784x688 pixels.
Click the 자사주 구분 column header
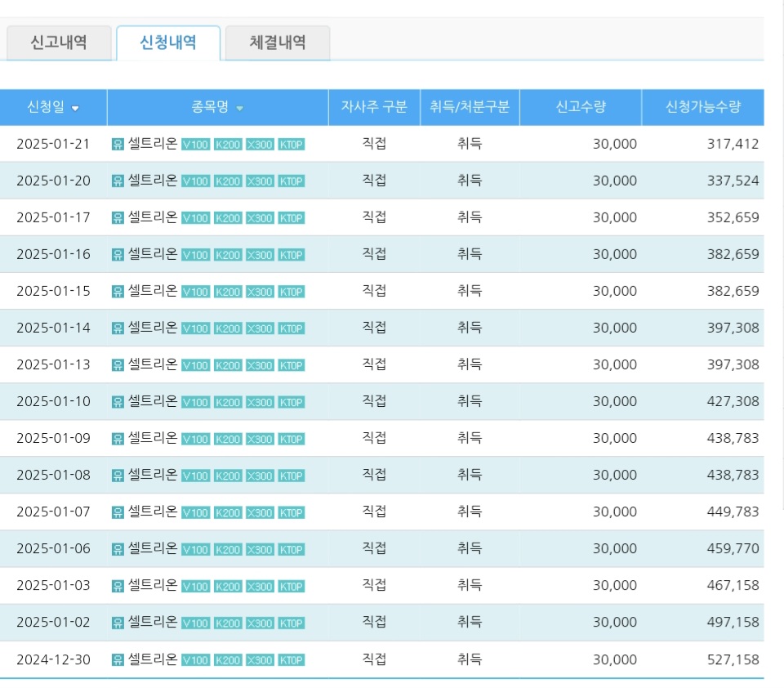click(x=374, y=107)
